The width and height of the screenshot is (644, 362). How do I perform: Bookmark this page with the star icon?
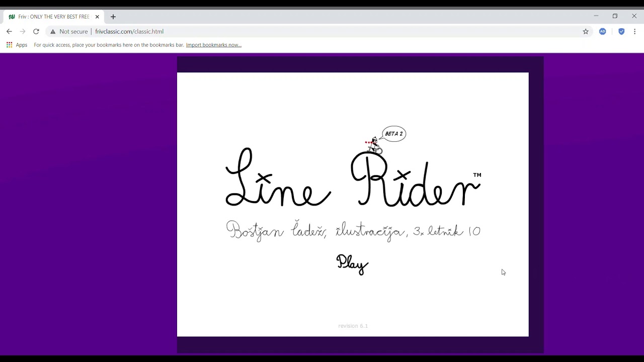(586, 31)
